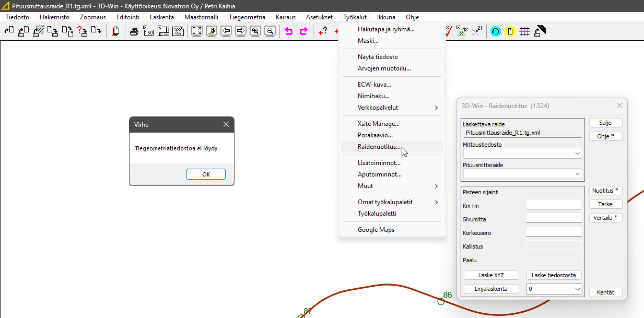Click the zoom out magnifier icon
Image resolution: width=644 pixels, height=318 pixels.
(x=270, y=31)
